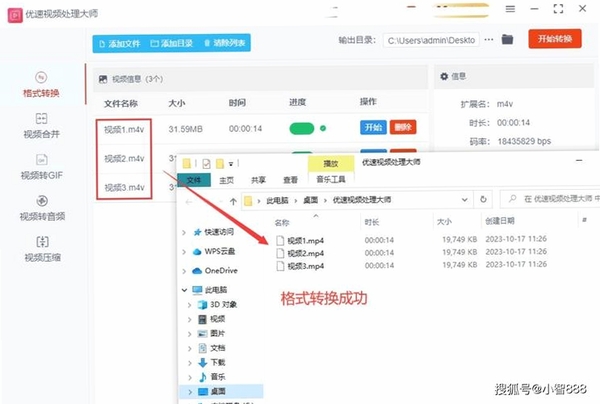600x404 pixels.
Task: Click the settings gear icon beside 信息
Action: tap(444, 76)
